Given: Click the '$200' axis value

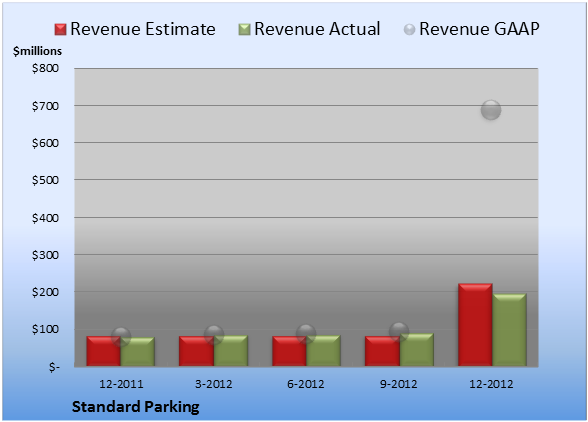Looking at the screenshot, I should click(x=45, y=292).
